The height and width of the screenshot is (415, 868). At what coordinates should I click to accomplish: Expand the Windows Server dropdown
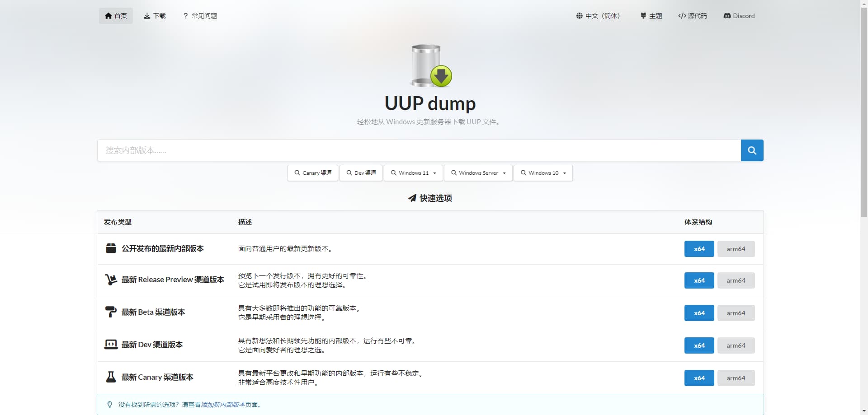pyautogui.click(x=478, y=173)
